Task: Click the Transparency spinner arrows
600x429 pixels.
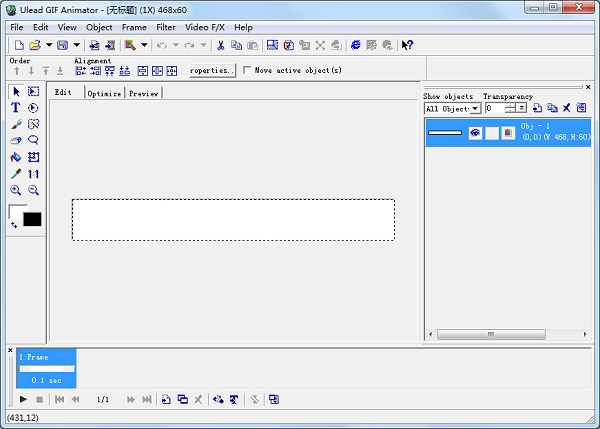Action: (x=510, y=108)
